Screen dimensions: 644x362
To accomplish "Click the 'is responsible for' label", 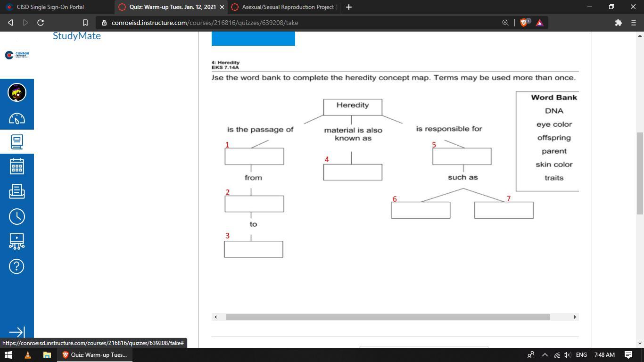I will (x=449, y=129).
